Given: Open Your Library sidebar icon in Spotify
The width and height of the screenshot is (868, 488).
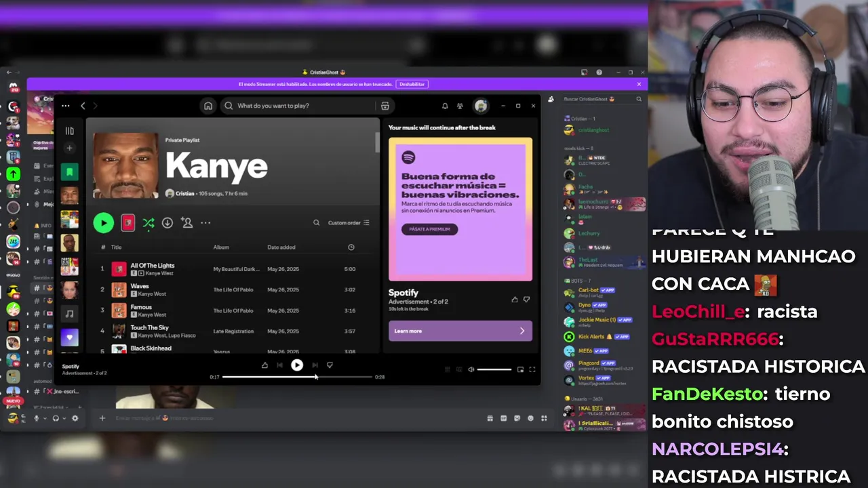Looking at the screenshot, I should point(69,131).
